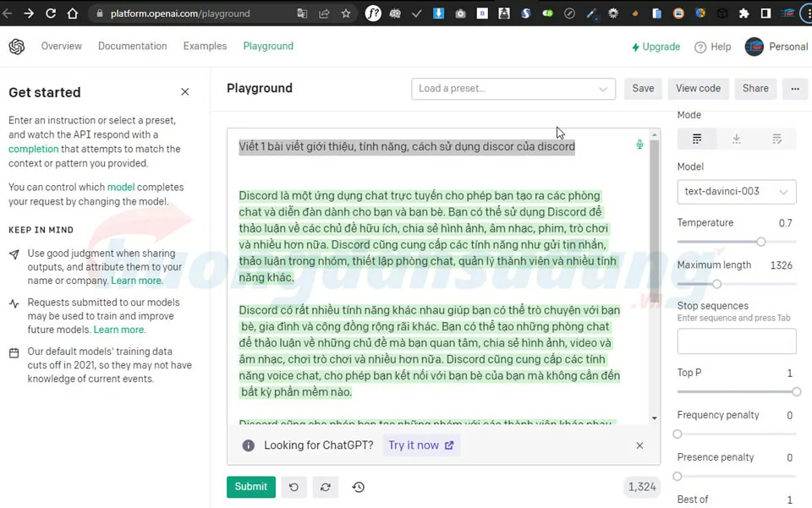The image size is (812, 508).
Task: Go to the Documentation tab
Action: click(133, 46)
